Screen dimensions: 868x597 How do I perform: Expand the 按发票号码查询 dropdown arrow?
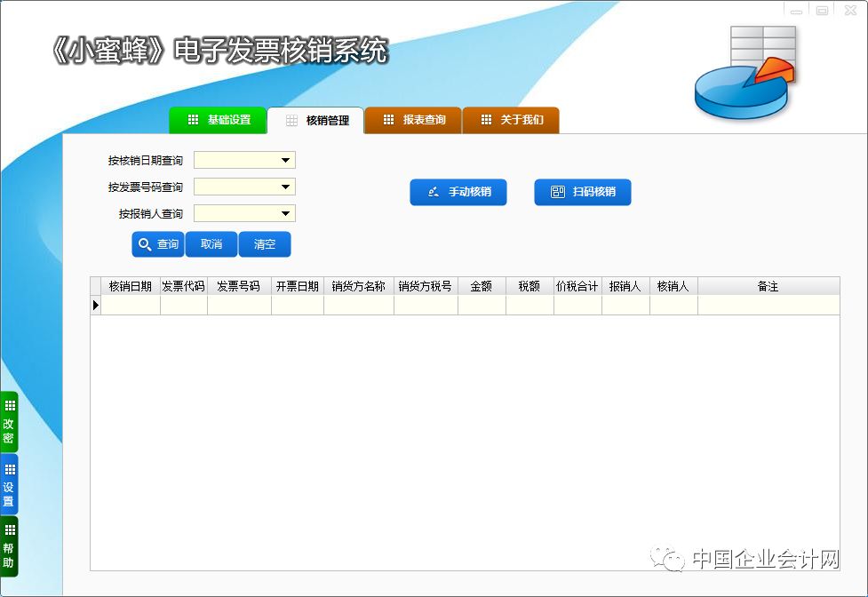[x=286, y=187]
